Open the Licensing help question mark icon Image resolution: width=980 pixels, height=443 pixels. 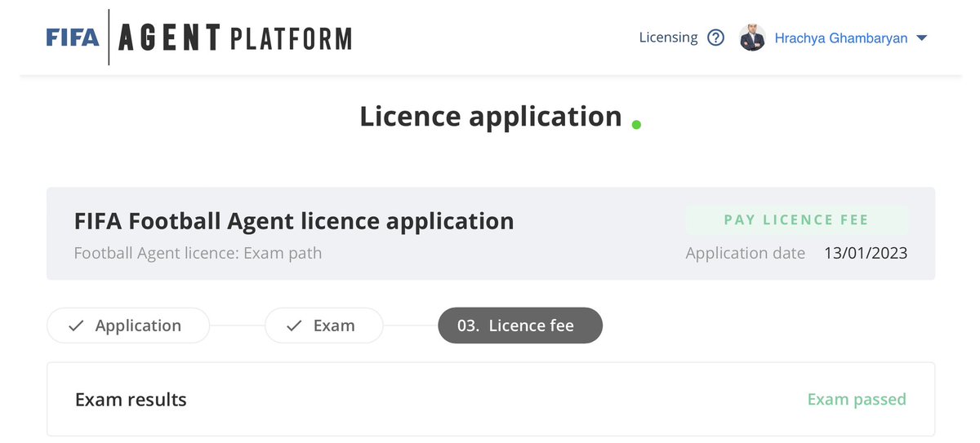click(715, 38)
